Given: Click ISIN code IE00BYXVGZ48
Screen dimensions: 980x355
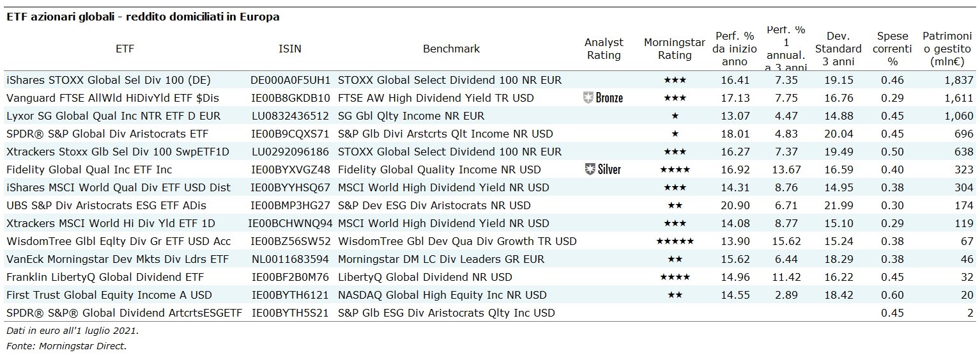Looking at the screenshot, I should tap(291, 170).
